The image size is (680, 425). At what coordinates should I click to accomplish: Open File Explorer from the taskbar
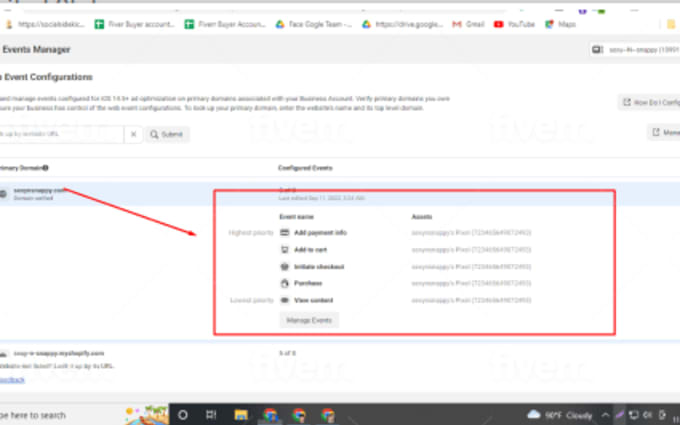tap(241, 415)
